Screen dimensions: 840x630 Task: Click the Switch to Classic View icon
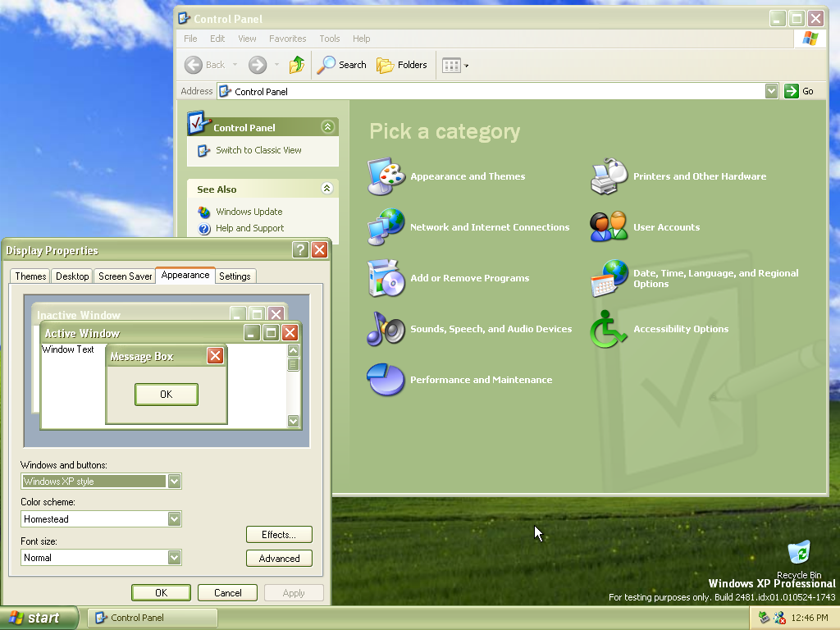coord(203,151)
